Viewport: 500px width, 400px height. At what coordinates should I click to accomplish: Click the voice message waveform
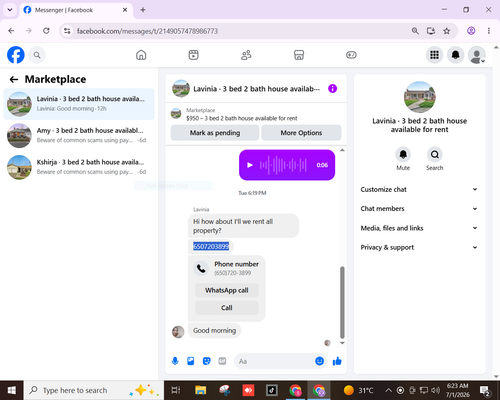pos(283,165)
